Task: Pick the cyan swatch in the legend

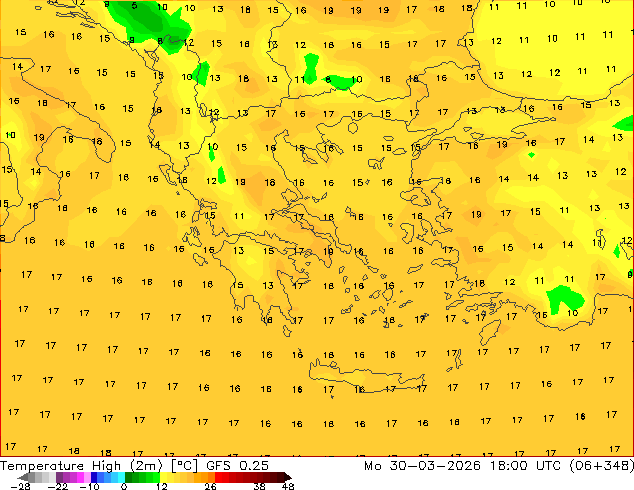Action: point(121,477)
